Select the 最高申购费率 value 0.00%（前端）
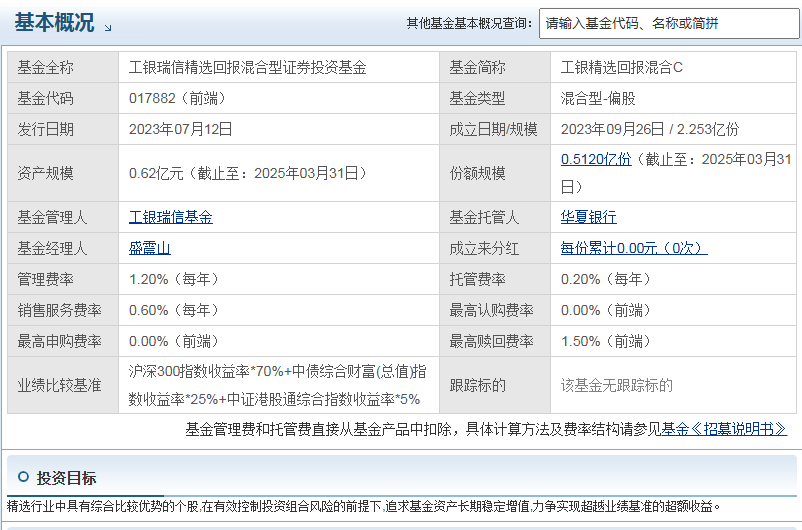 point(175,341)
